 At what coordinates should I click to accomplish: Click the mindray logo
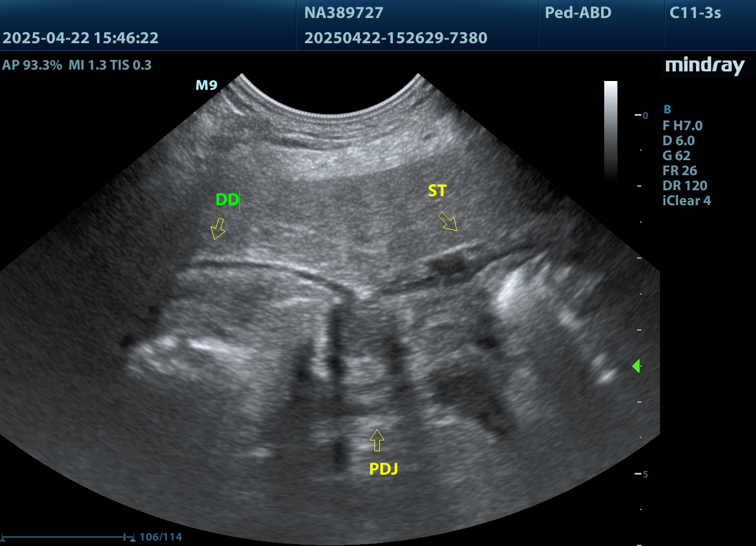pos(704,65)
